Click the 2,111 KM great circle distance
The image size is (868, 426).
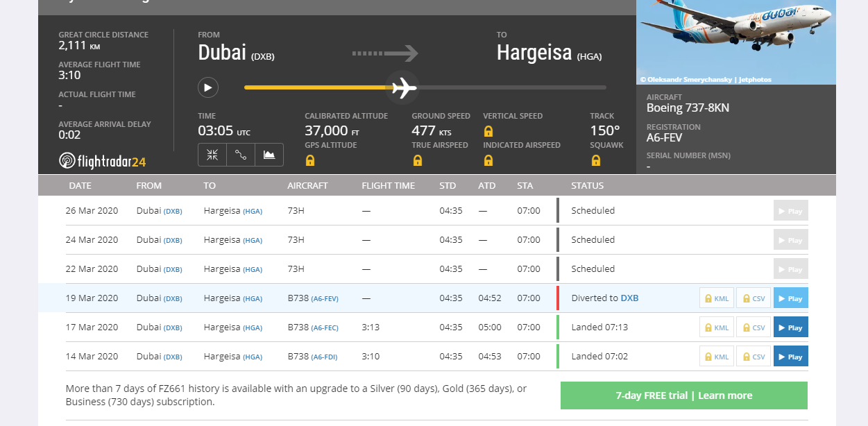80,46
